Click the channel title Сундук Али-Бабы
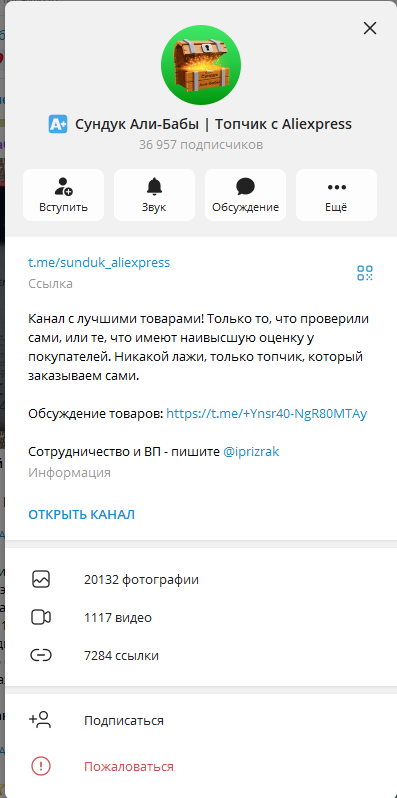Image resolution: width=397 pixels, height=798 pixels. tap(213, 124)
